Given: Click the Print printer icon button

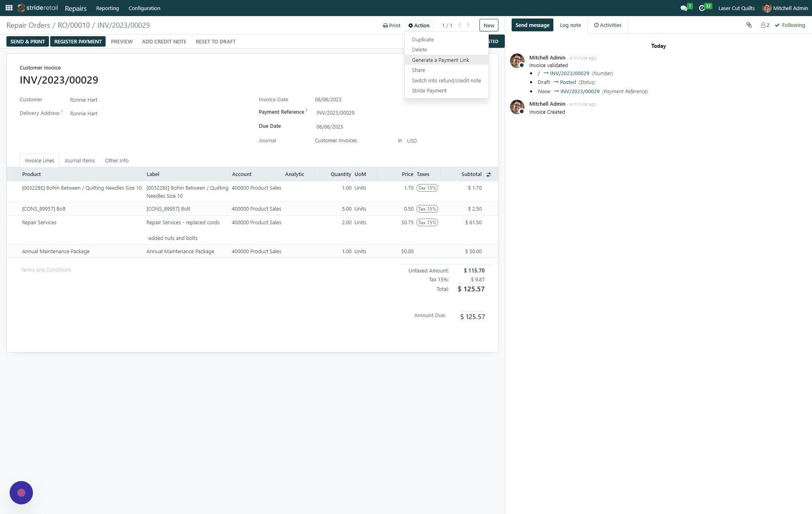Looking at the screenshot, I should pos(392,25).
